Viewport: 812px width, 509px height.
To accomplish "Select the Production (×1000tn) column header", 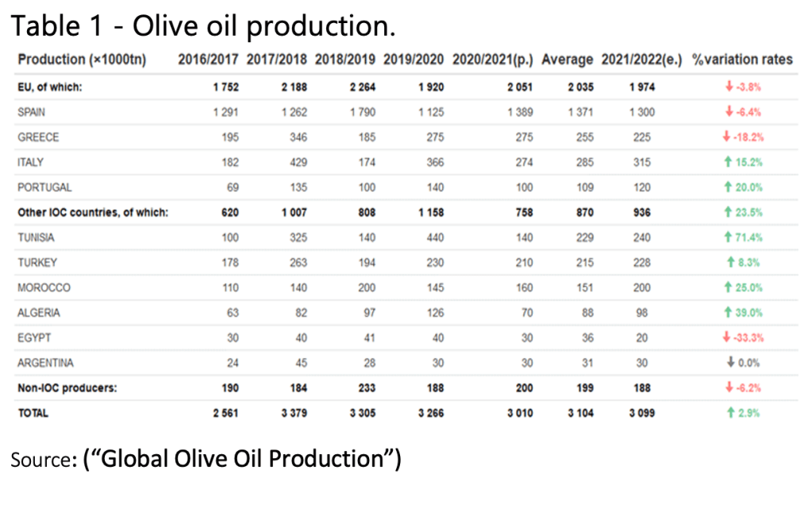I will pyautogui.click(x=82, y=60).
